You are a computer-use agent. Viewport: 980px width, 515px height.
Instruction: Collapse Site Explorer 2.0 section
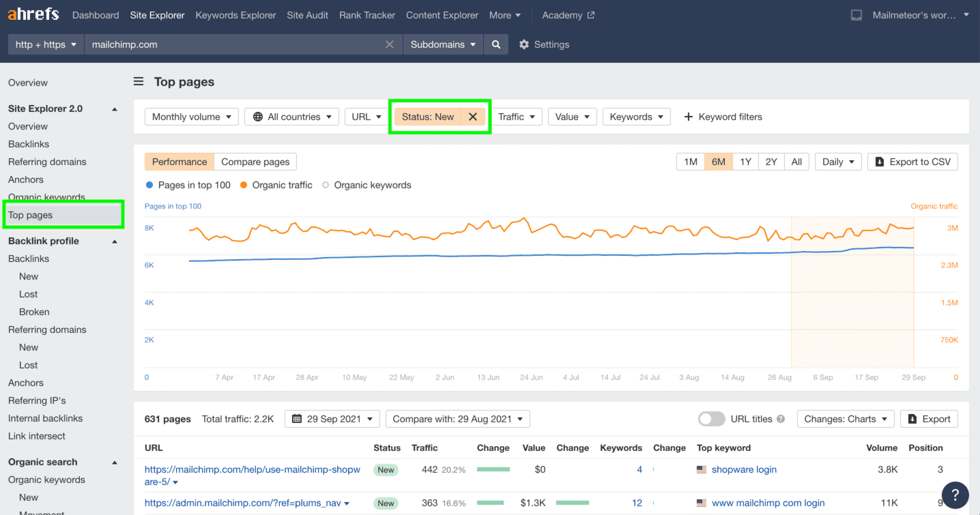[x=115, y=109]
